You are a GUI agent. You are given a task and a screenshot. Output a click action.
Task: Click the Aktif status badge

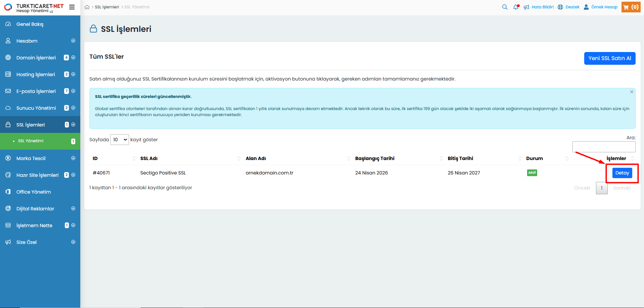coord(532,173)
